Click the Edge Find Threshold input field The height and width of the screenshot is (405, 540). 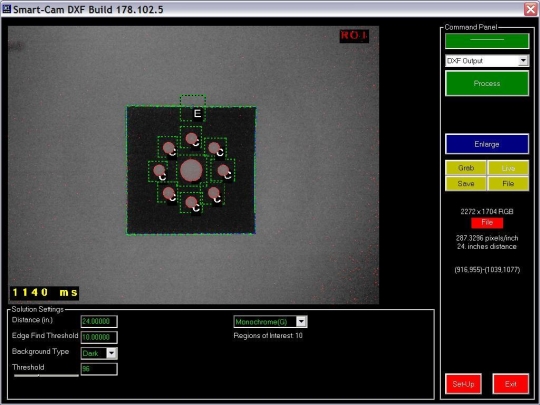pos(99,337)
